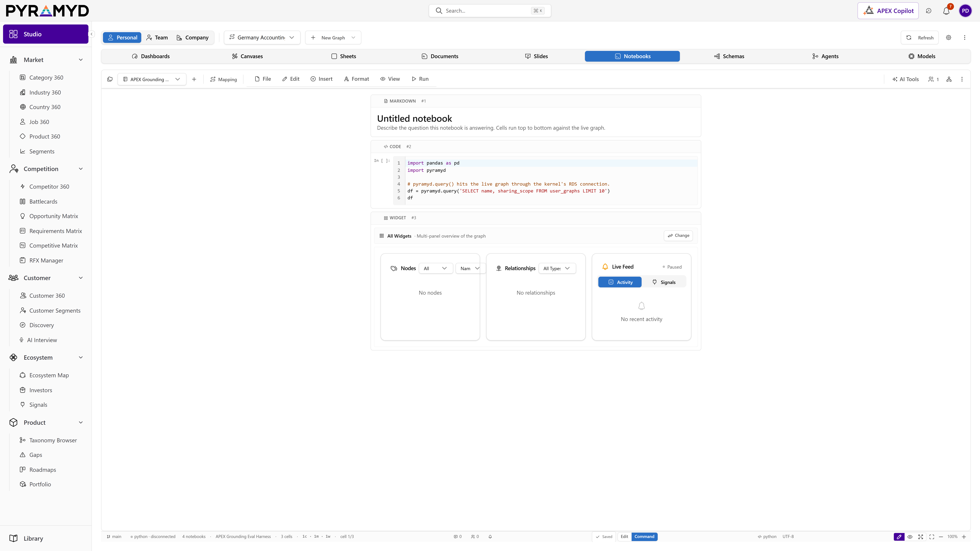This screenshot has width=980, height=551.
Task: Switch to Personal scope
Action: point(122,38)
